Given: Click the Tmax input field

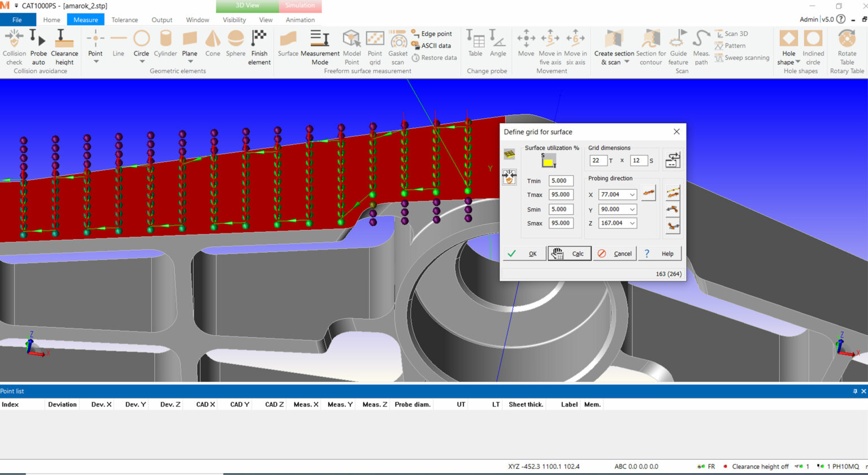Looking at the screenshot, I should 561,195.
